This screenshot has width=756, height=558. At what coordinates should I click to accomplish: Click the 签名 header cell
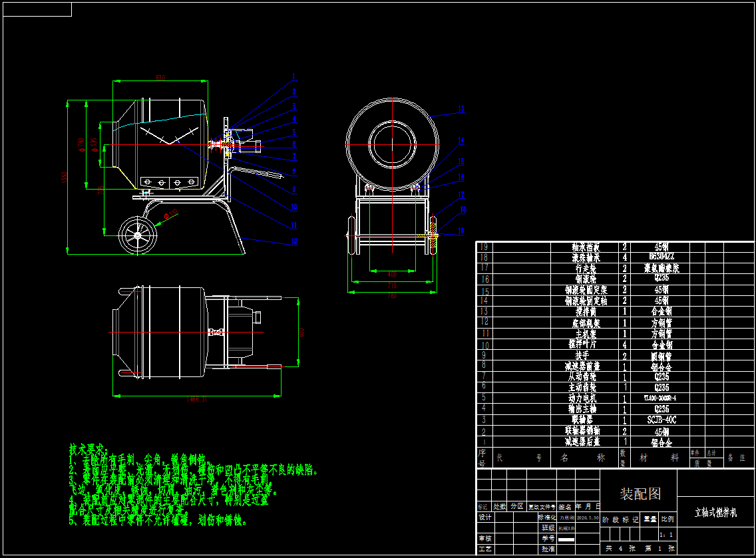[565, 507]
